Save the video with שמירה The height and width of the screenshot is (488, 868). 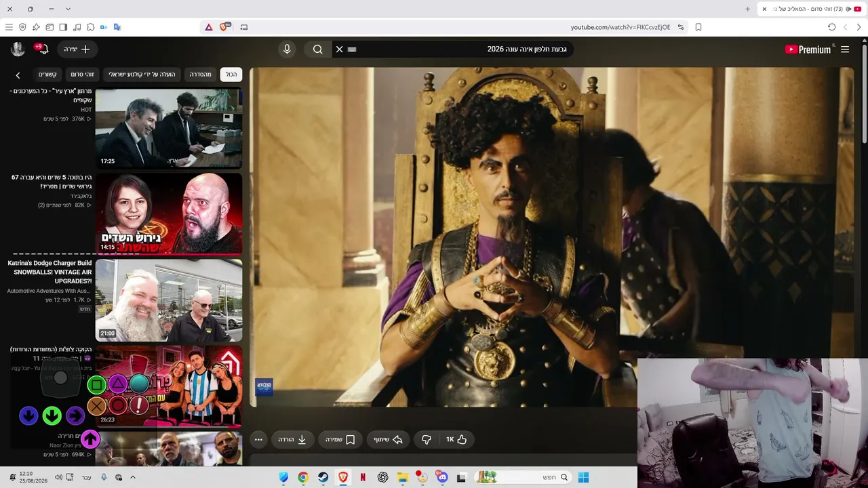pyautogui.click(x=340, y=440)
